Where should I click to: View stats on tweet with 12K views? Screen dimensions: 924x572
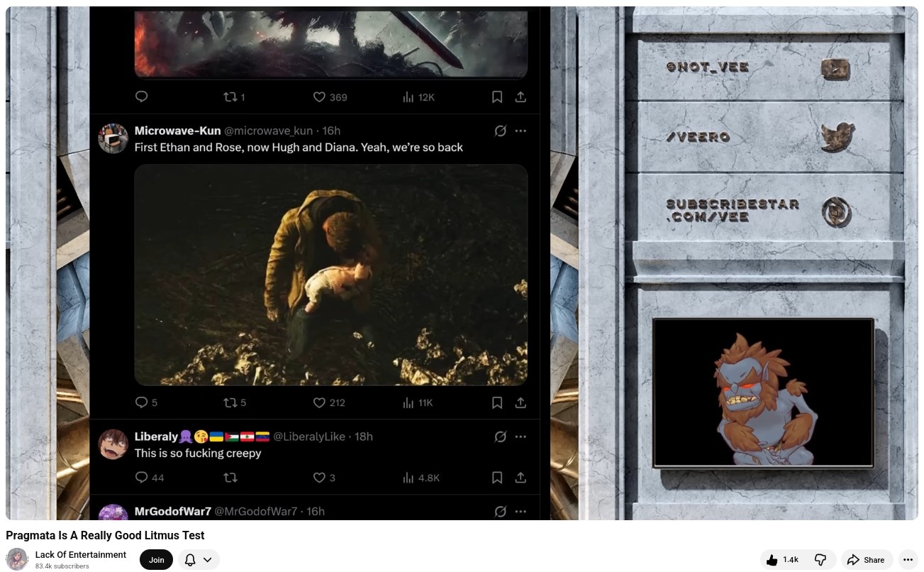[418, 97]
